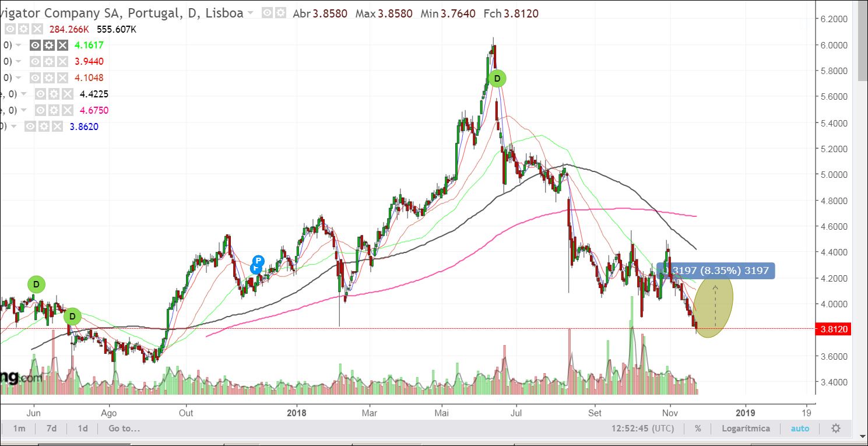Click the 2018 label on time axis
The image size is (868, 446).
pyautogui.click(x=296, y=413)
